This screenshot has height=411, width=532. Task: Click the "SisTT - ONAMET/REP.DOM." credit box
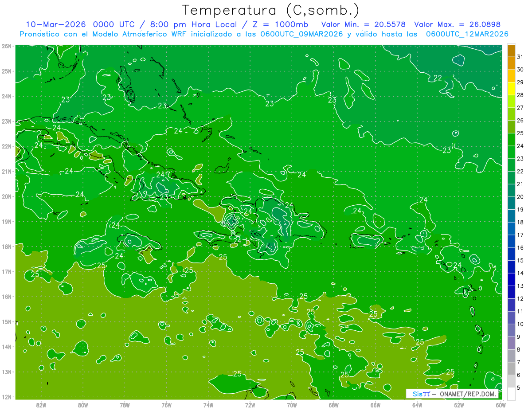pos(452,394)
